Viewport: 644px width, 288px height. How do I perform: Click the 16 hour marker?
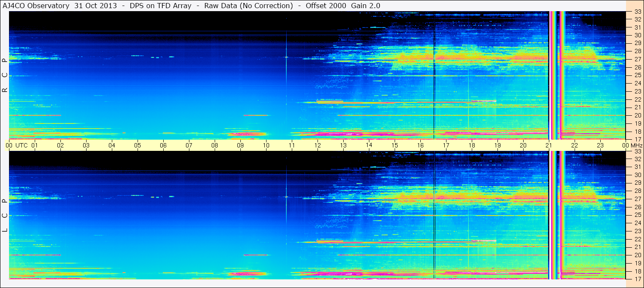[420, 145]
